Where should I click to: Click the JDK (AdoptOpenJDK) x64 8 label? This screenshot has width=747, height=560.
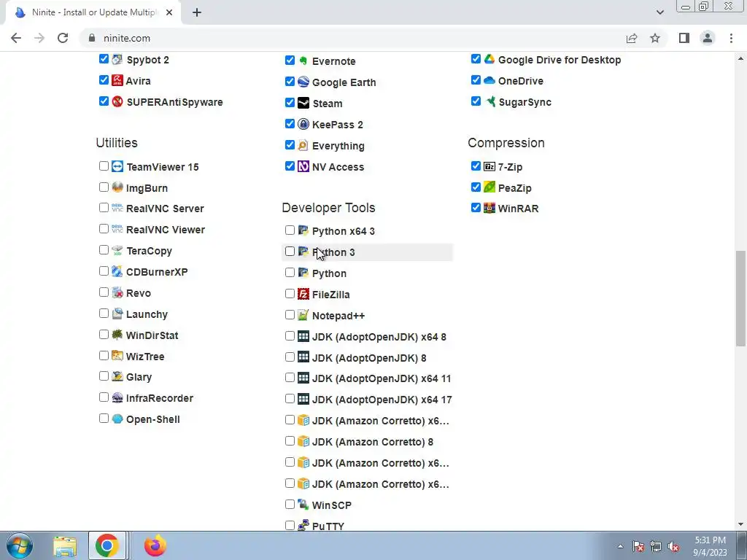click(x=379, y=337)
